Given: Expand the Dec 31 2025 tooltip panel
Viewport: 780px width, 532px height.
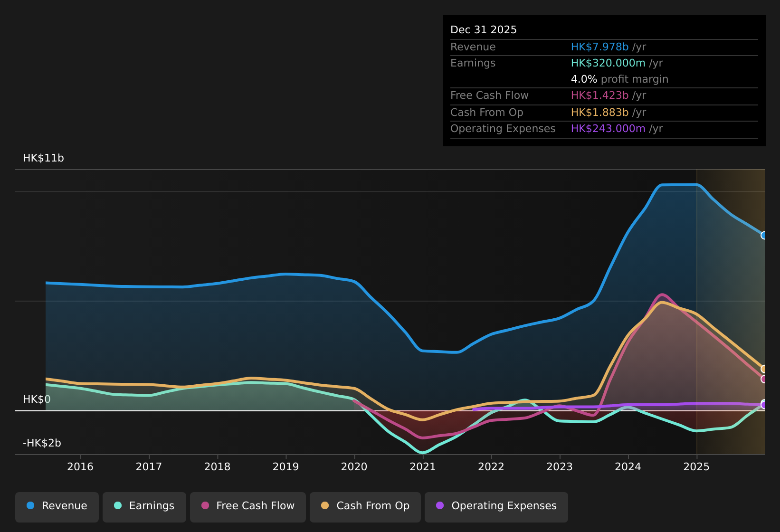Looking at the screenshot, I should pos(483,29).
